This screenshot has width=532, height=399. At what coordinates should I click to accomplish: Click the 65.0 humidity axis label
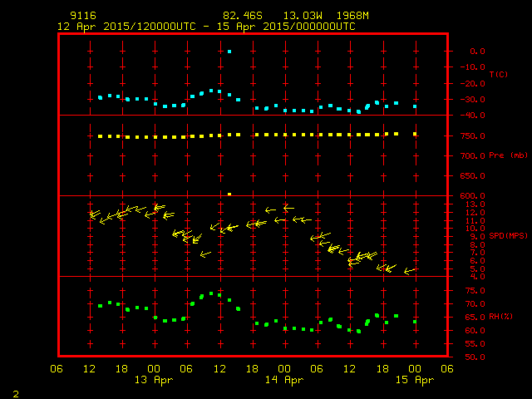coord(475,318)
